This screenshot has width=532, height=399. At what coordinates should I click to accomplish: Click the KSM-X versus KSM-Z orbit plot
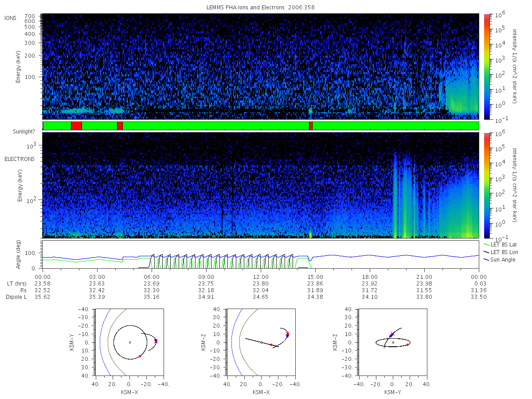261,342
